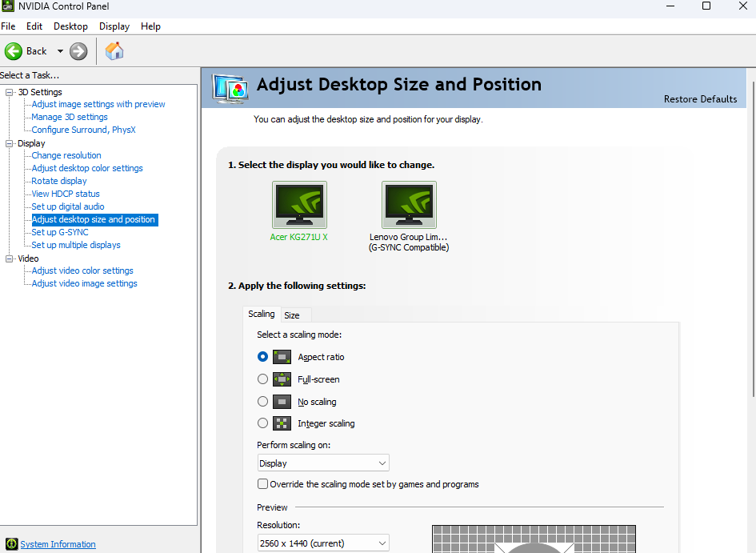Screen dimensions: 756x553
Task: Click the right-side vertical scrollbar
Action: coord(754,238)
